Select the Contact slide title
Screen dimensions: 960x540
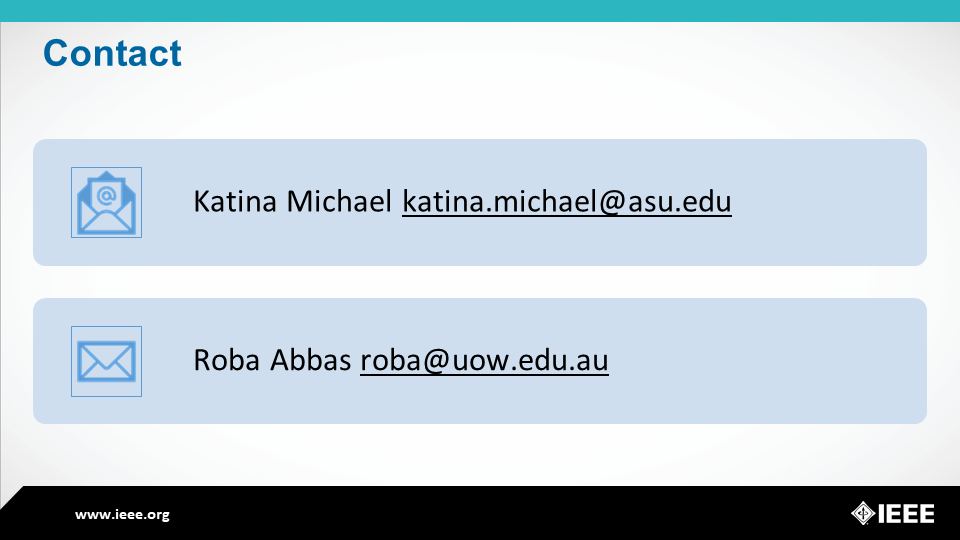point(112,53)
